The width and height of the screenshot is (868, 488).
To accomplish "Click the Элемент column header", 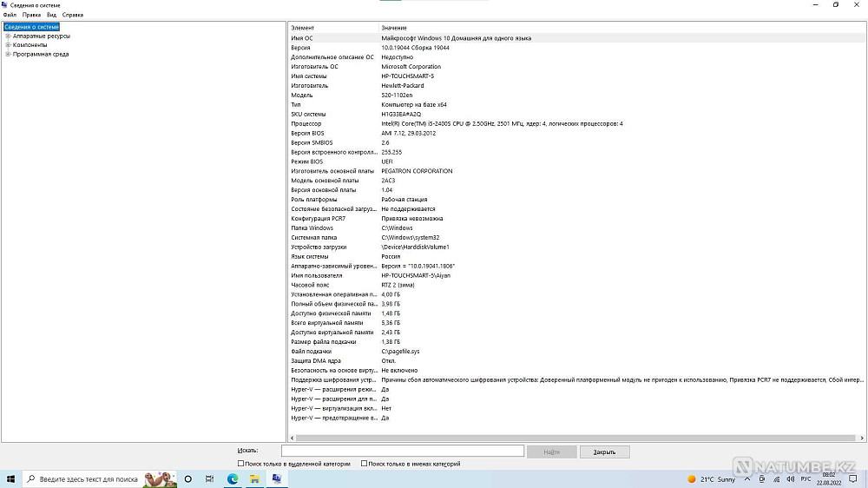I will (333, 28).
